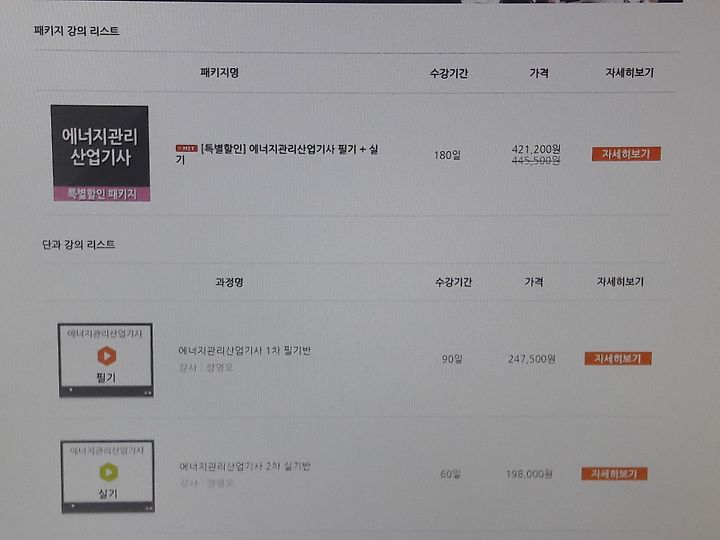Open the 필기 course video thumbnail

pos(106,360)
